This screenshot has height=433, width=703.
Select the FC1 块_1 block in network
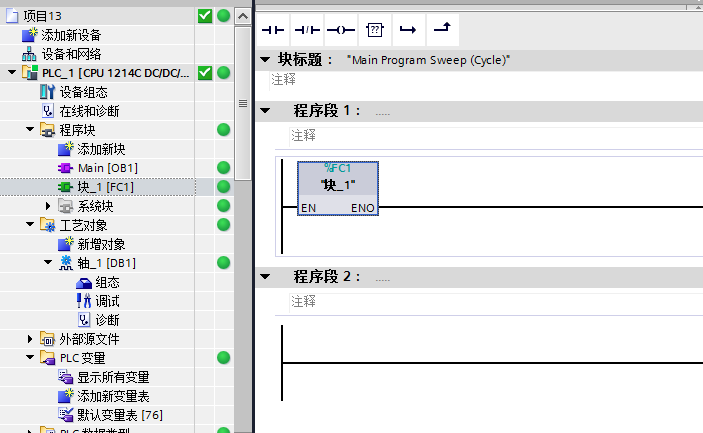click(x=338, y=186)
